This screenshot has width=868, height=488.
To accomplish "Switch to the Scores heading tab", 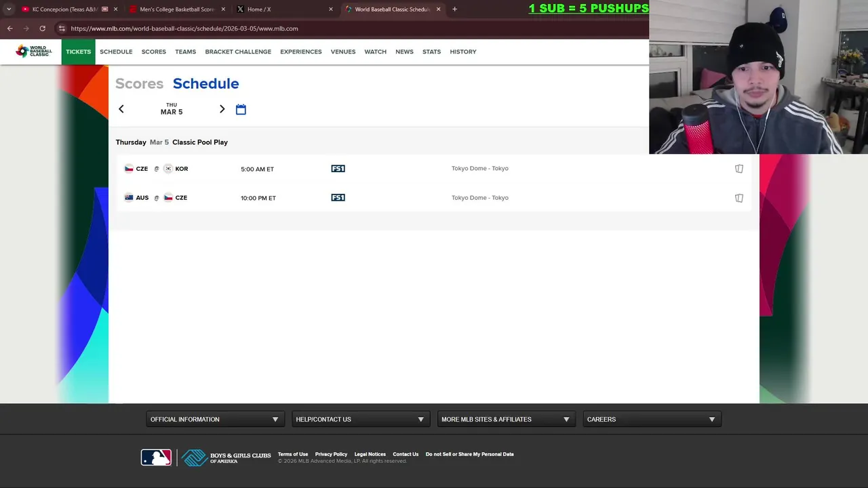I will 139,83.
